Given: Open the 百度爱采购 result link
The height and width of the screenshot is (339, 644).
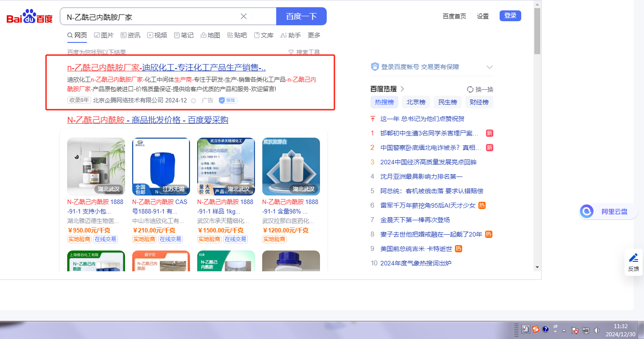Looking at the screenshot, I should click(x=148, y=120).
